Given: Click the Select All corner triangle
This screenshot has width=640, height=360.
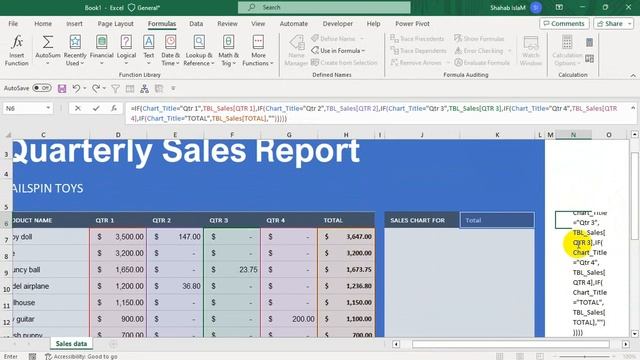Looking at the screenshot, I should click(x=8, y=135).
